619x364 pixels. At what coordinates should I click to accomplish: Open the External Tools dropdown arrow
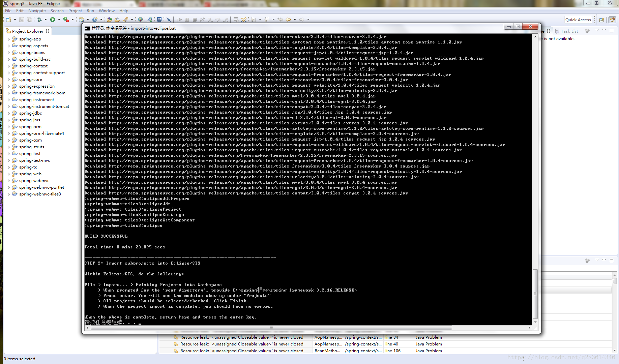(x=72, y=20)
